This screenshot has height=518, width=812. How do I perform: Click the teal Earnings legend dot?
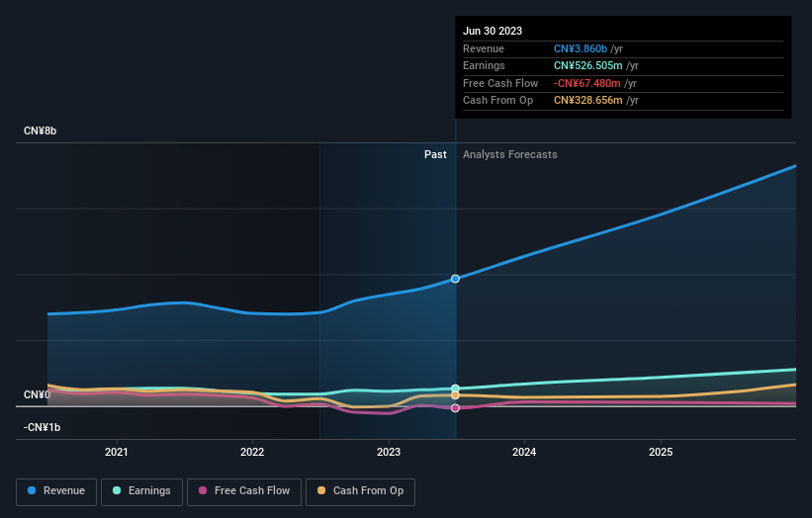117,490
